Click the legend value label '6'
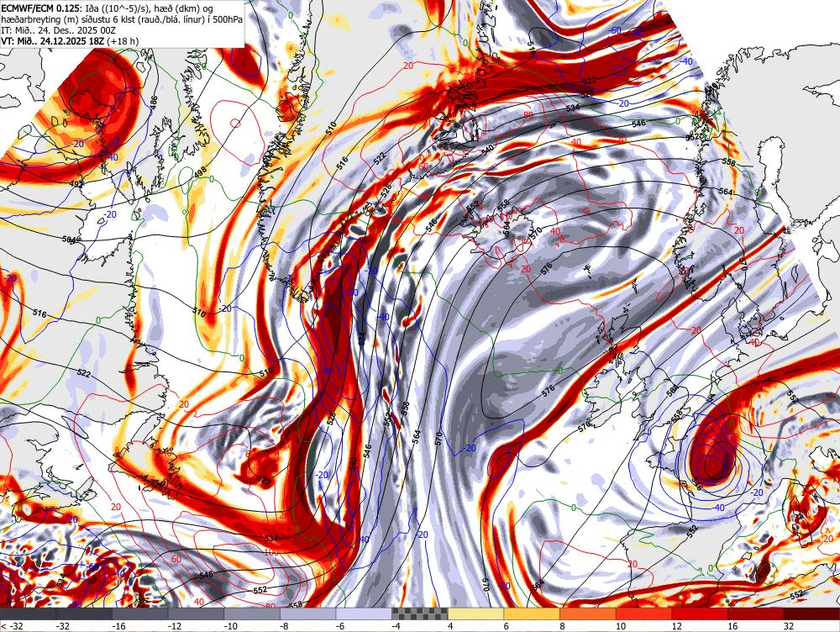Viewport: 840px width, 632px height. point(507,626)
